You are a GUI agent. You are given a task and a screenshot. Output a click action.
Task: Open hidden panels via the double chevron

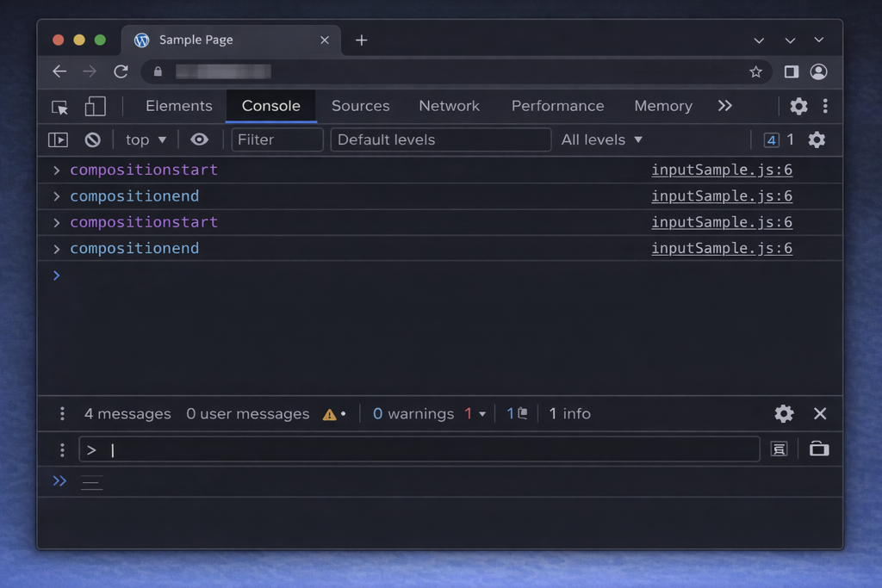click(724, 105)
